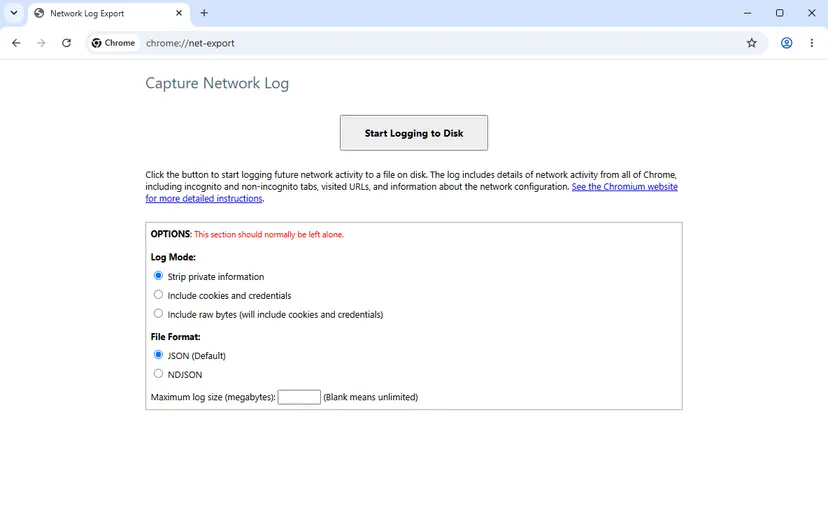
Task: Click the red 'should normally be left alone' warning
Action: pyautogui.click(x=269, y=234)
